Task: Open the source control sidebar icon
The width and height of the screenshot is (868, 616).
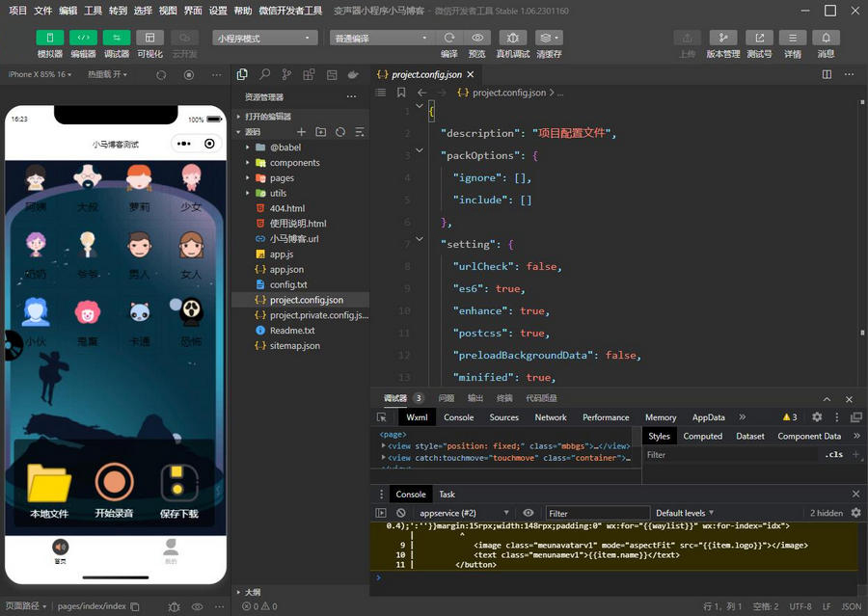Action: point(286,74)
